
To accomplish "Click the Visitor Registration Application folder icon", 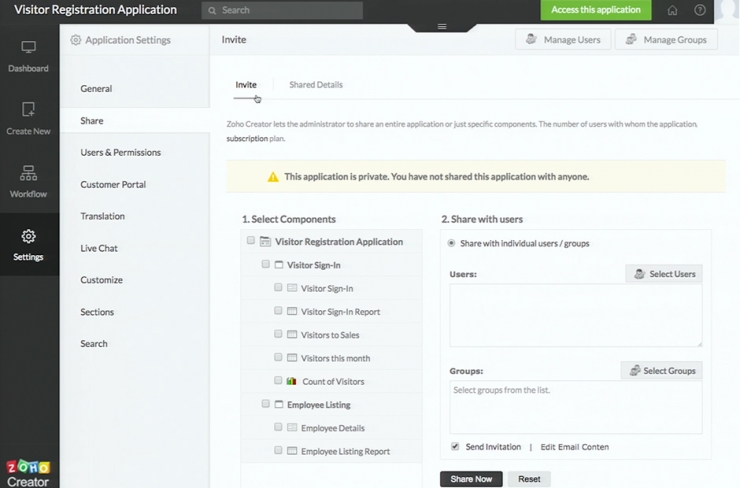I will pyautogui.click(x=265, y=242).
